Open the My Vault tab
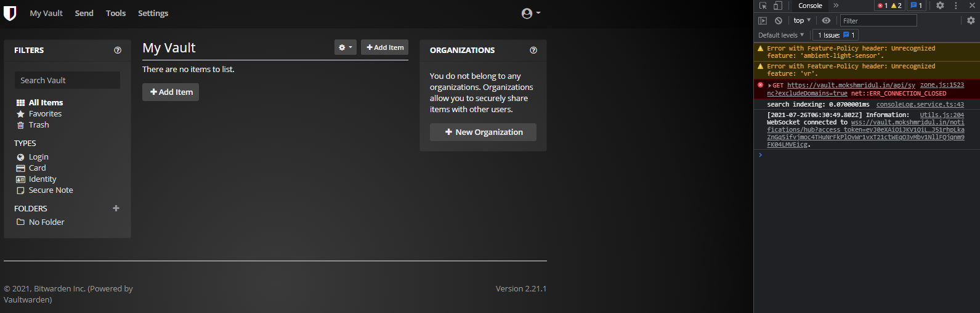Viewport: 980px width, 313px height. pyautogui.click(x=46, y=13)
